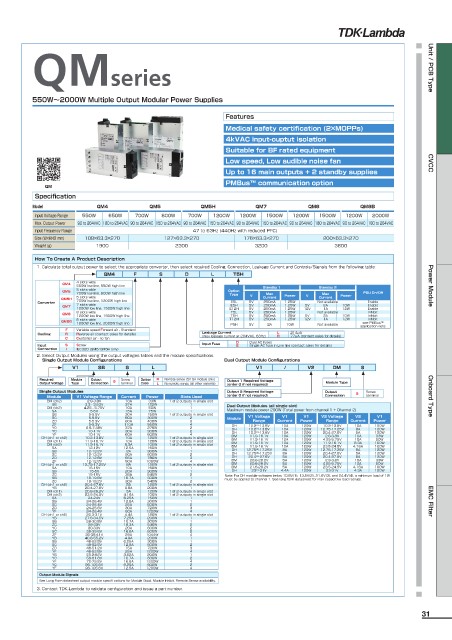Click the '2000W' power cell

click(380, 215)
